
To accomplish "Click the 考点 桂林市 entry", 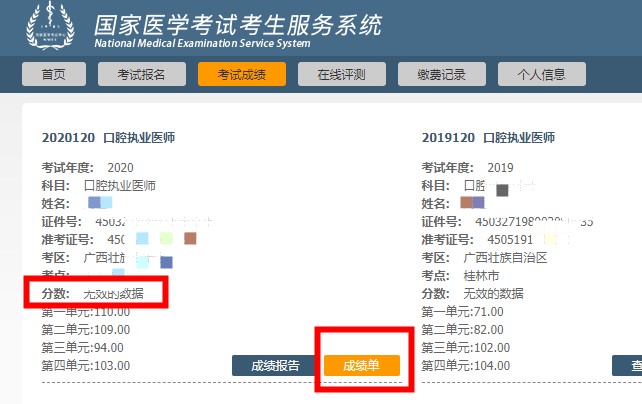I will [461, 275].
